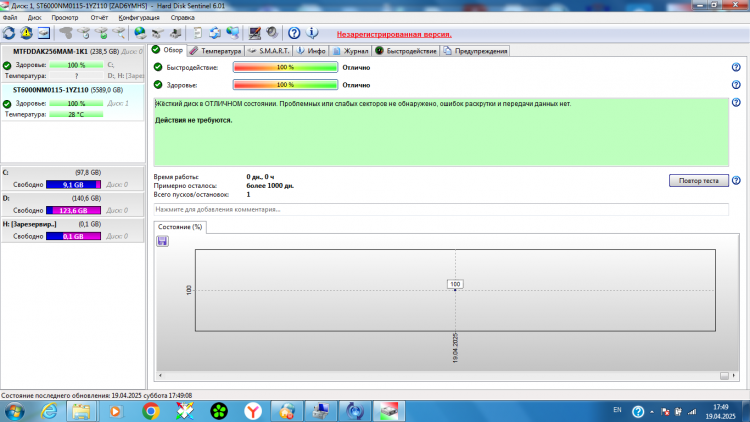Click the monitor with pen configuration icon
Screen dimensions: 750x422
click(254, 33)
